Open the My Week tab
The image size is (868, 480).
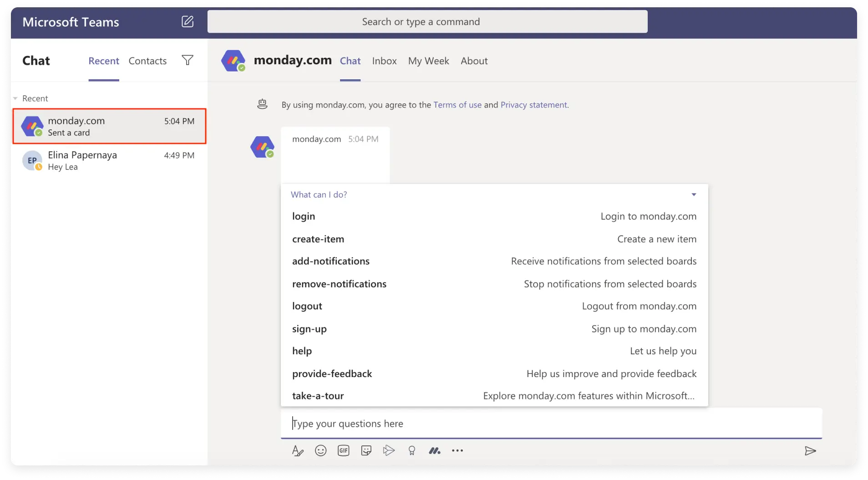click(x=428, y=61)
